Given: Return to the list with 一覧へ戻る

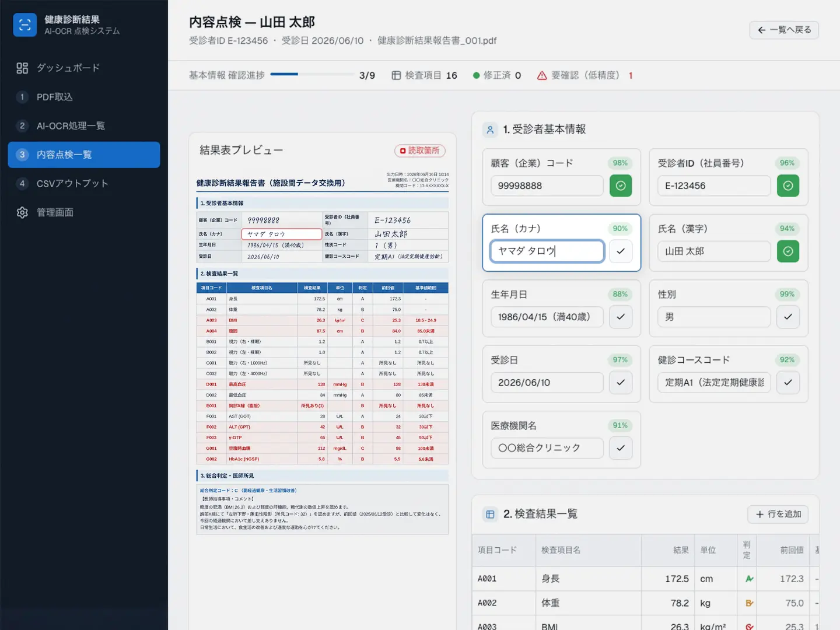Looking at the screenshot, I should 784,30.
